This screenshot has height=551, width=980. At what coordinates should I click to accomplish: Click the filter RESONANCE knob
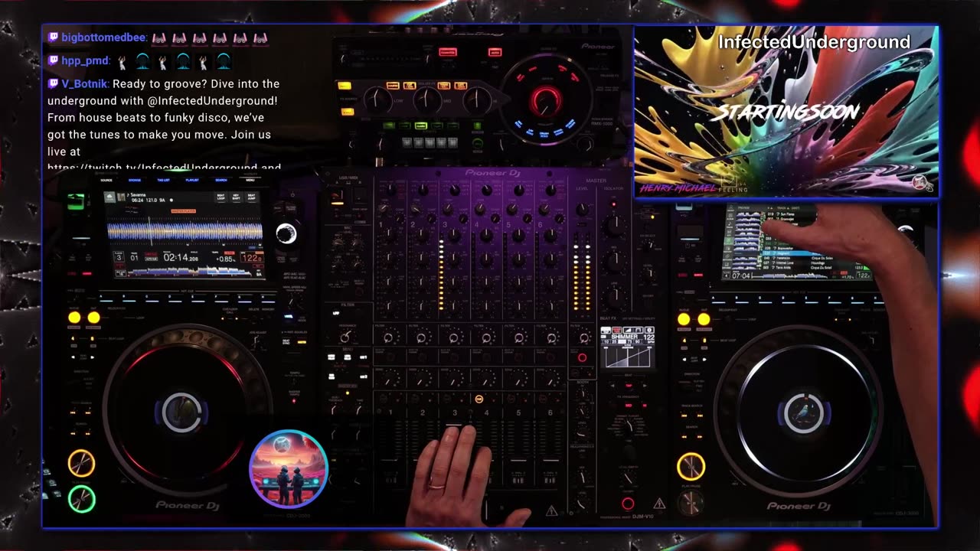point(345,337)
